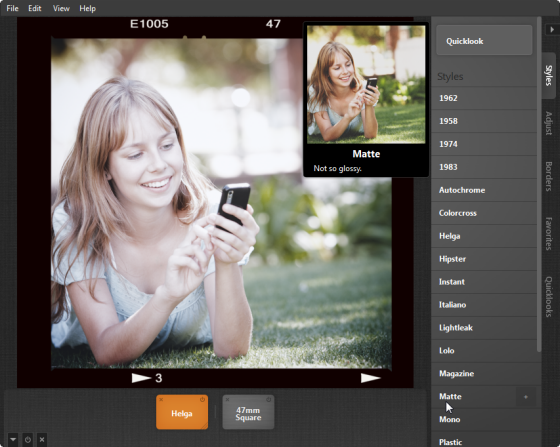Toggle power on the 47mm Square chip
Image resolution: width=560 pixels, height=447 pixels.
coord(269,400)
